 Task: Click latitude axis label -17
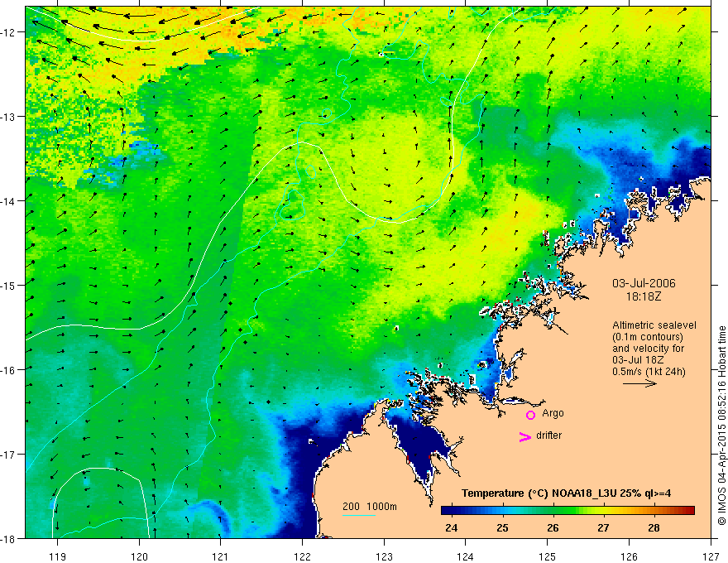tap(9, 455)
